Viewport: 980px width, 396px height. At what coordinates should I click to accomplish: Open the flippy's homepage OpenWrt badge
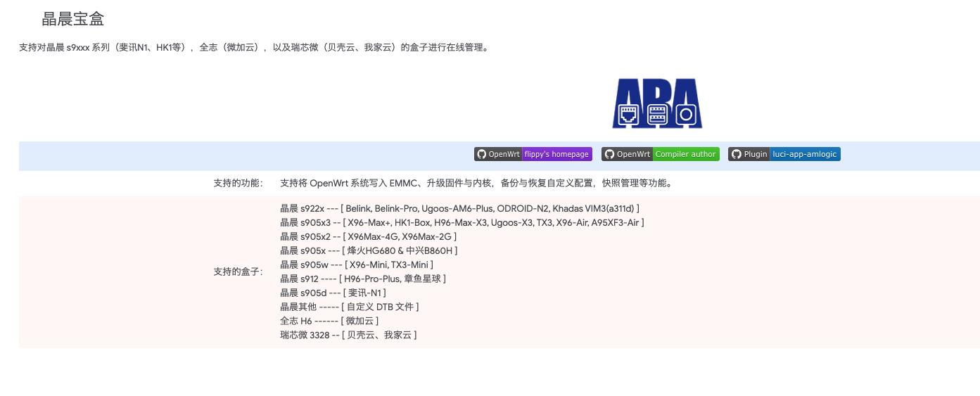(533, 154)
